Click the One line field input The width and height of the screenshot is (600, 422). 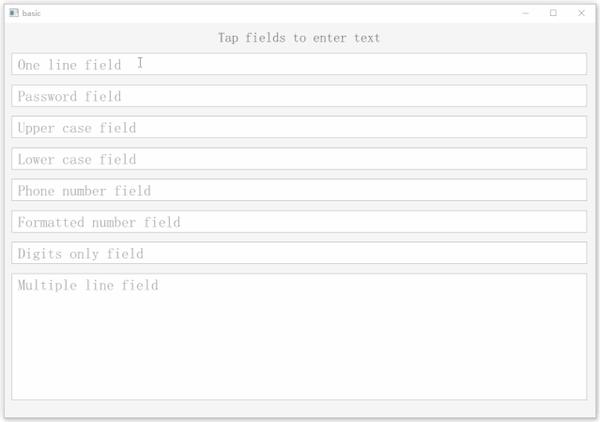(299, 64)
